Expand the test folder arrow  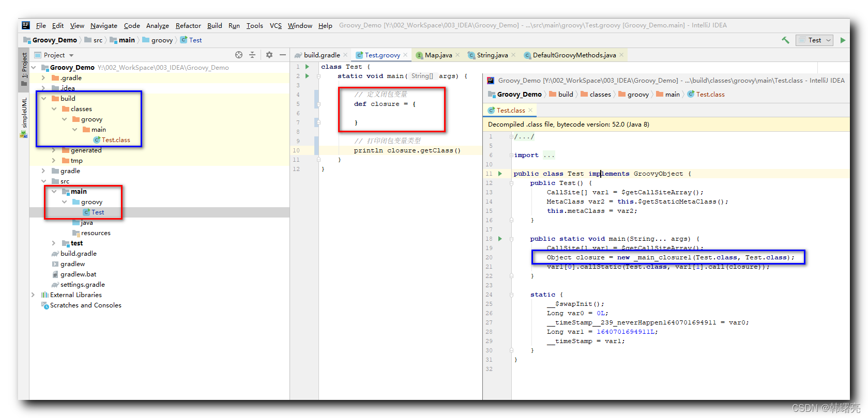coord(54,243)
